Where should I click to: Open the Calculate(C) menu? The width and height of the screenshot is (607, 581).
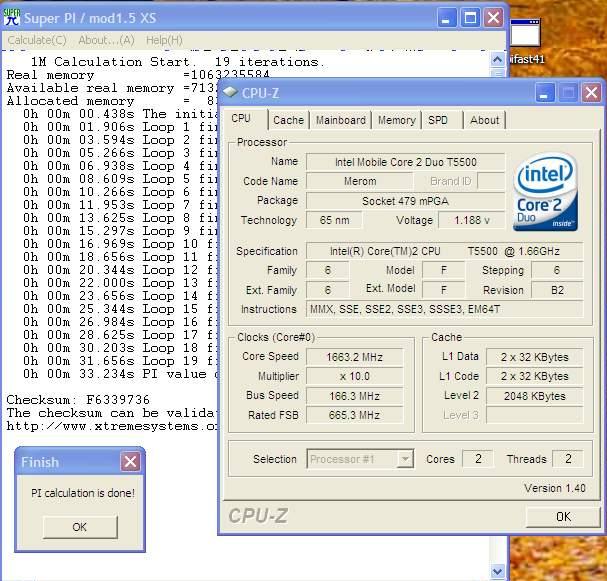point(37,40)
